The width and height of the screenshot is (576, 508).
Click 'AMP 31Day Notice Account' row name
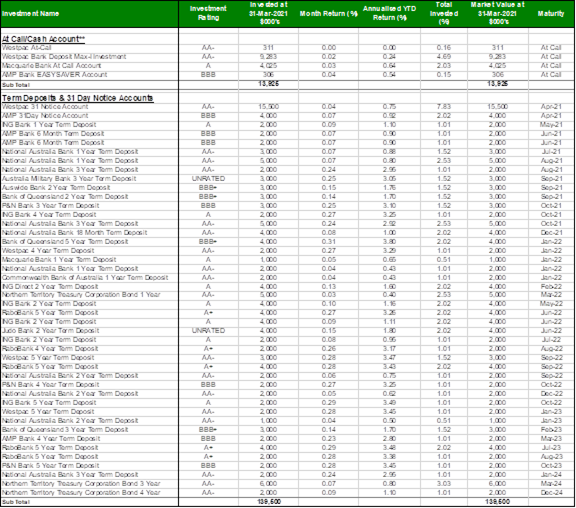point(45,116)
